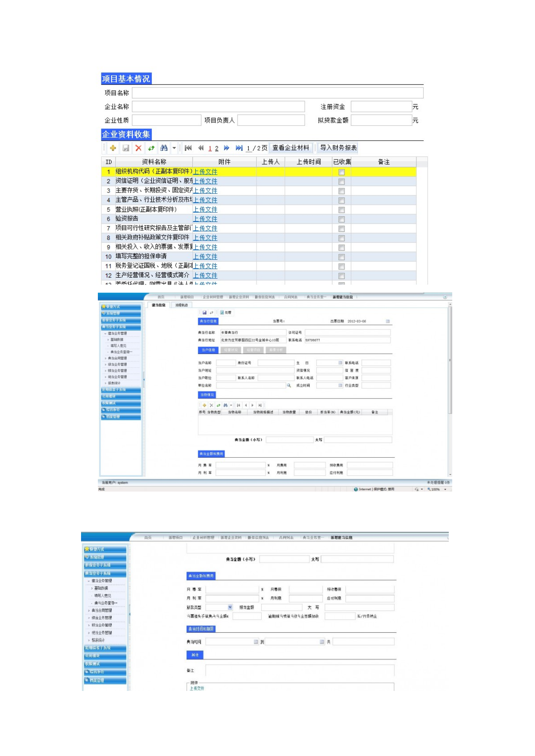
Task: Open the calendar icon in the field after 到
Action: 322,642
